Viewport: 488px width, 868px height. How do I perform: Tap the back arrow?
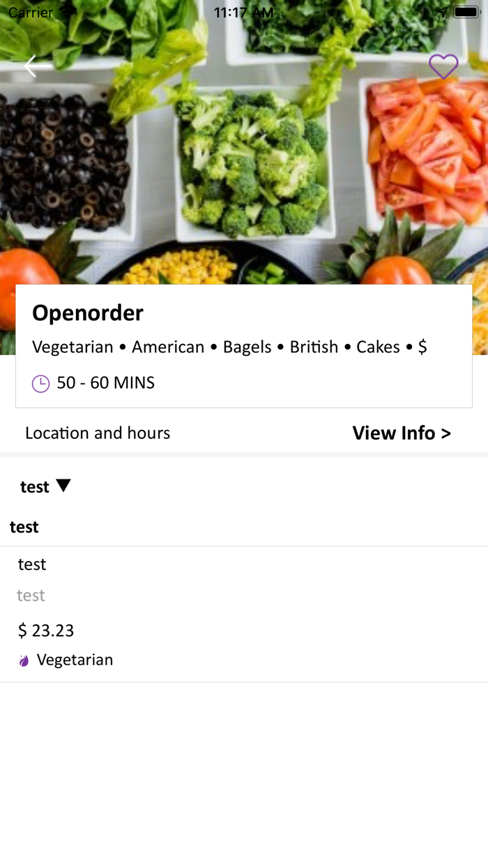(x=36, y=66)
